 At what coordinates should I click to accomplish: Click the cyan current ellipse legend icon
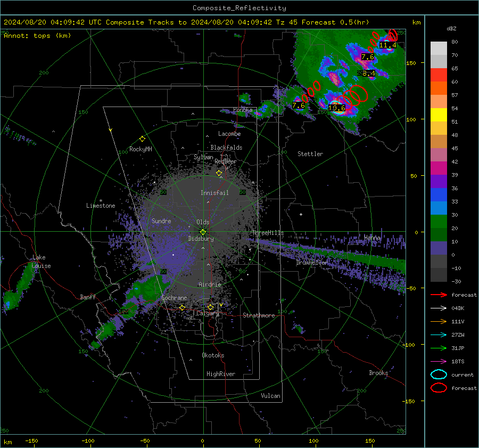point(439,374)
